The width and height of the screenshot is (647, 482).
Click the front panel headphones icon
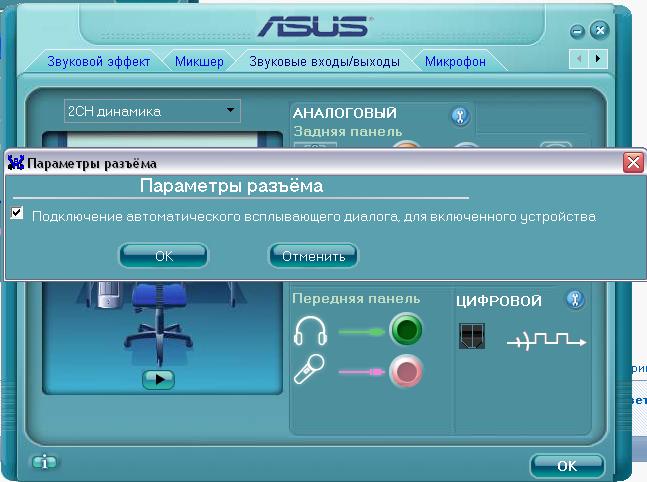pos(310,331)
